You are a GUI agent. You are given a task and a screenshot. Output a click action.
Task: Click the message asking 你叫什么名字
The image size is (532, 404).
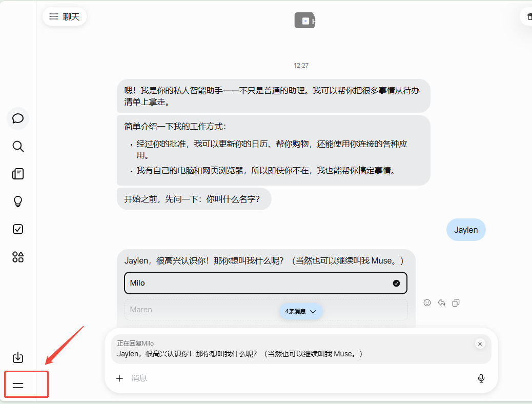194,199
